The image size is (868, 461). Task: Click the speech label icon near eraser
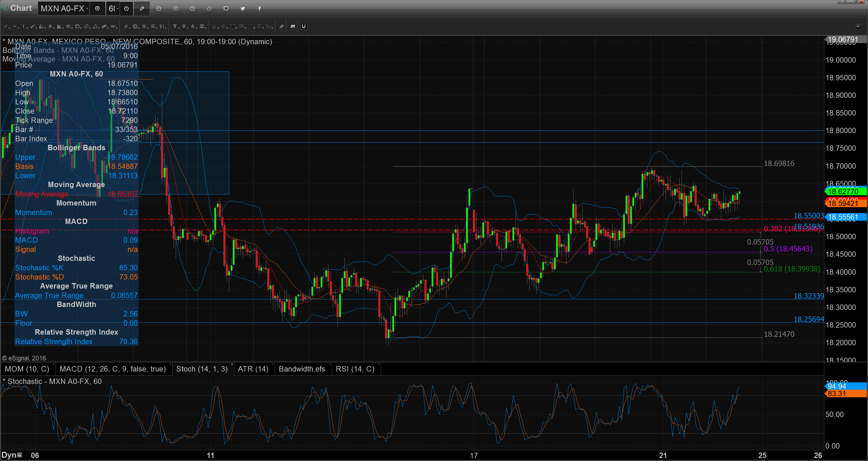coord(292,26)
